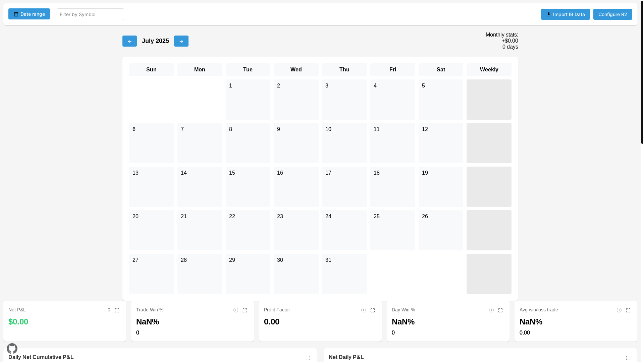
Task: Click the Weekly column header
Action: pos(489,70)
